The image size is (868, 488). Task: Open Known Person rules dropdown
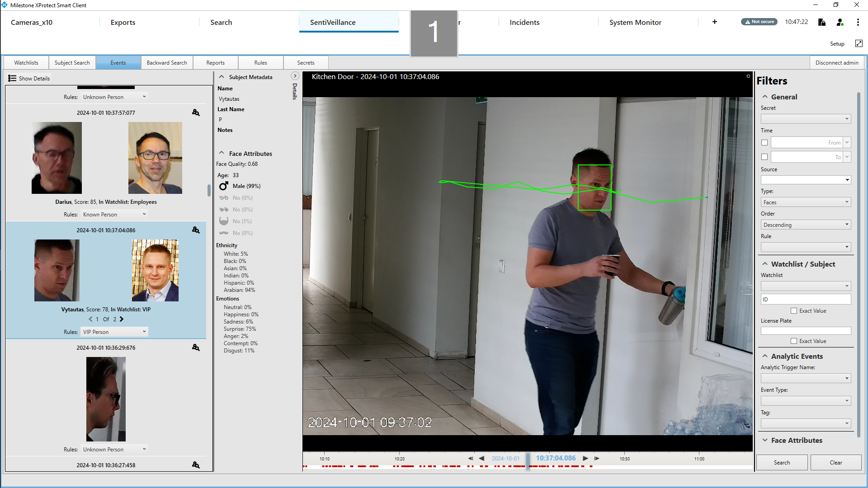click(114, 214)
